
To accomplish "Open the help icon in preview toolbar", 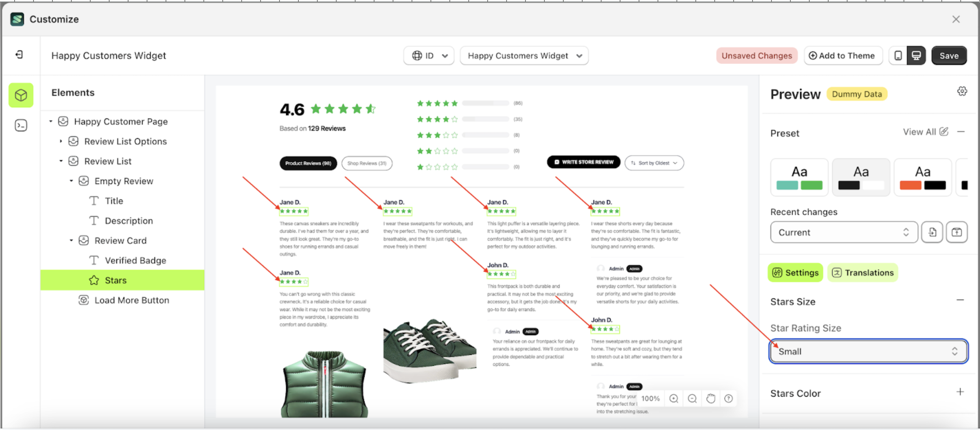I will 728,398.
